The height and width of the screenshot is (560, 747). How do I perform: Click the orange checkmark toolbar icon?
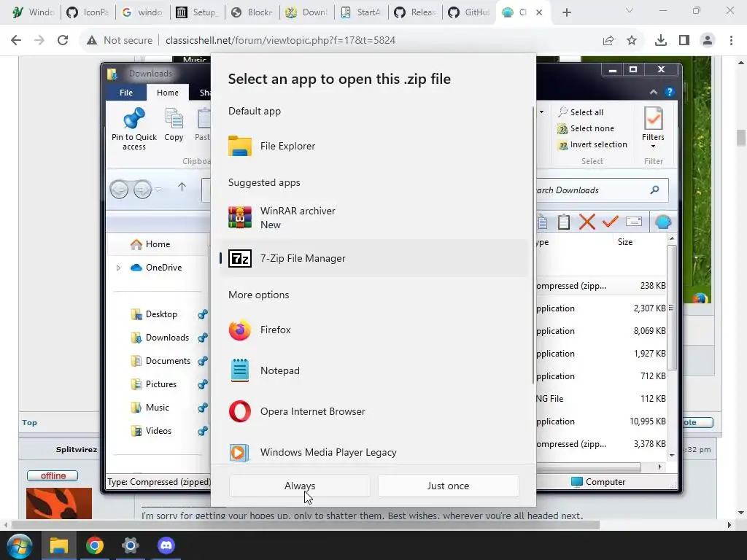611,222
